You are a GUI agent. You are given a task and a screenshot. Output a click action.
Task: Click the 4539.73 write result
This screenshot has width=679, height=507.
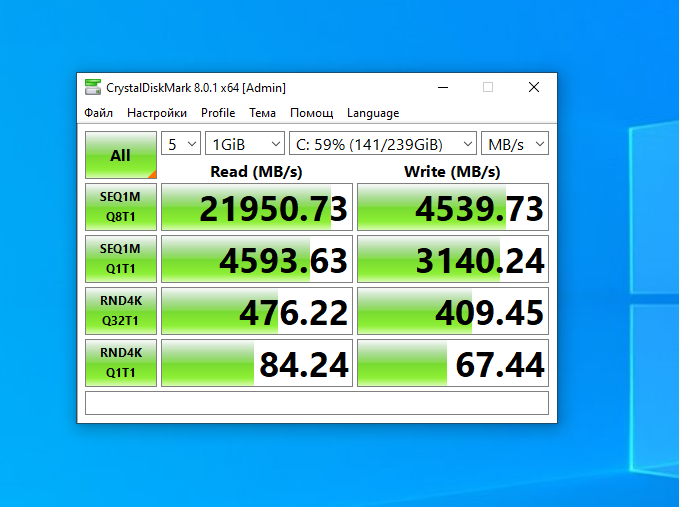click(453, 207)
